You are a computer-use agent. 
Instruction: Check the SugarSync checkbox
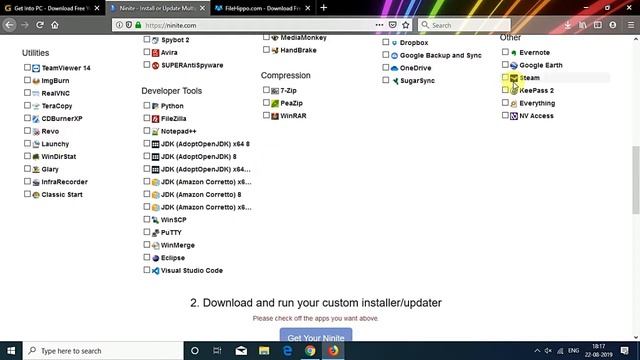pyautogui.click(x=386, y=80)
